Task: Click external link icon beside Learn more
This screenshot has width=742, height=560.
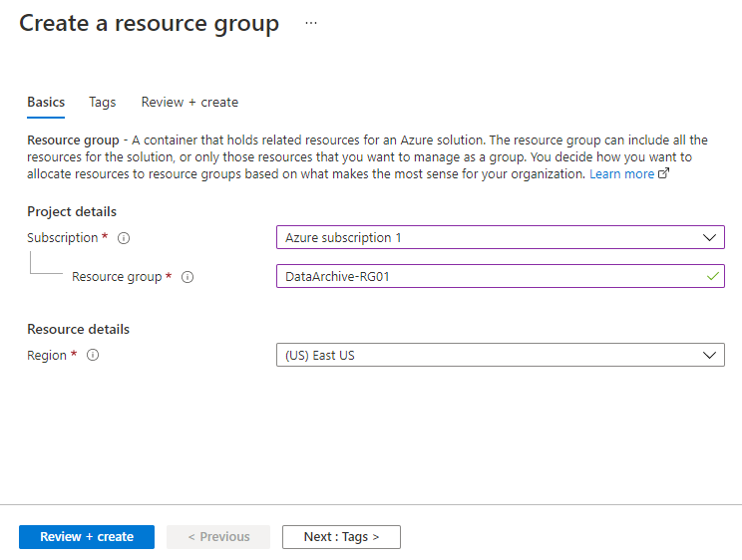Action: tap(664, 173)
